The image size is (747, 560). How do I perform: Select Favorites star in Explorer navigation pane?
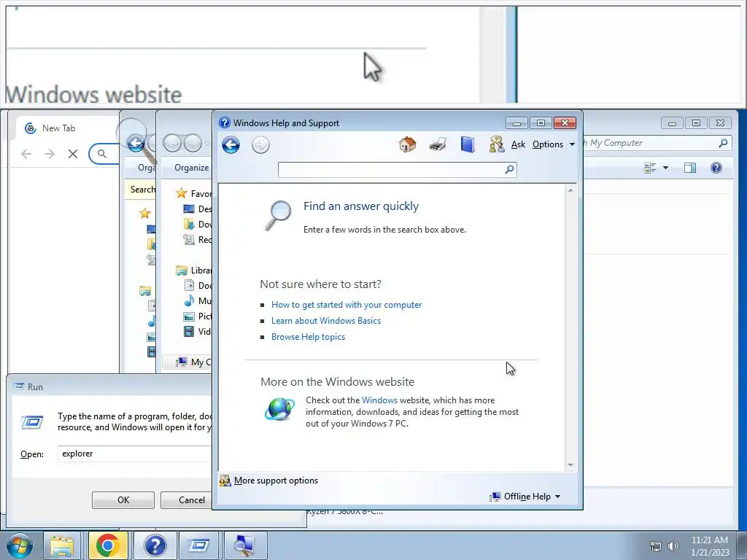[x=181, y=193]
